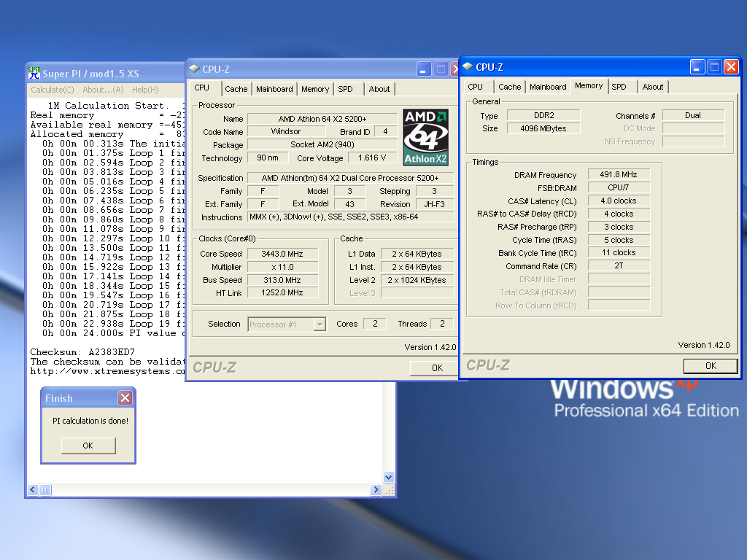Maximize the front CPU-Z Memory window
747x560 pixels.
click(x=714, y=67)
